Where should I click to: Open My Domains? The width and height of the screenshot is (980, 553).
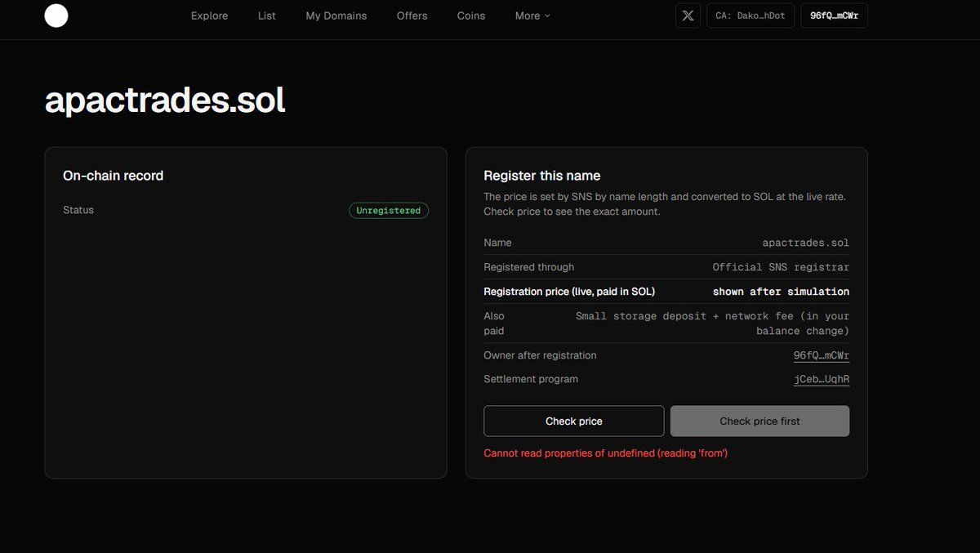(336, 16)
